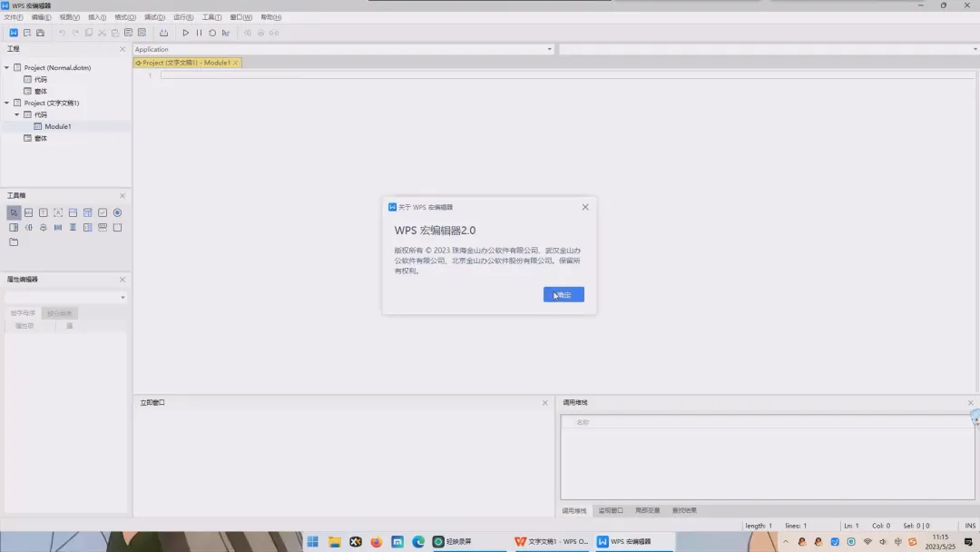Switch to the 调用堆栈 bottom tab
Screen dimensions: 980x552
(x=573, y=511)
